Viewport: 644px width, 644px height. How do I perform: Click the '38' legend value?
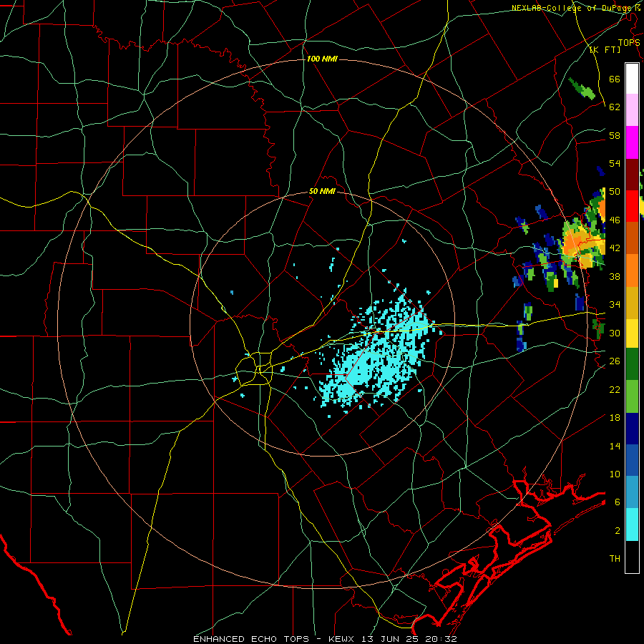[x=615, y=276]
